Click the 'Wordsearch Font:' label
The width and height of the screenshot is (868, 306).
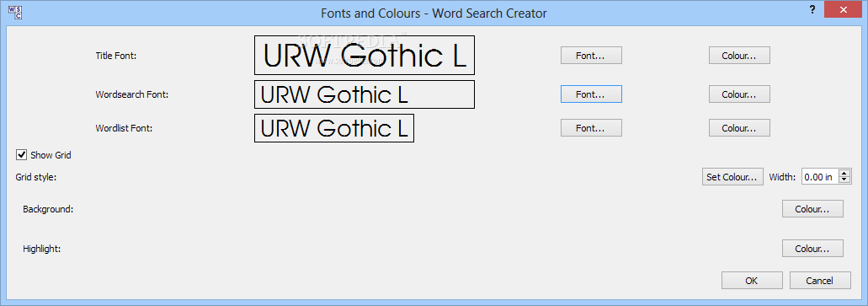coord(131,94)
